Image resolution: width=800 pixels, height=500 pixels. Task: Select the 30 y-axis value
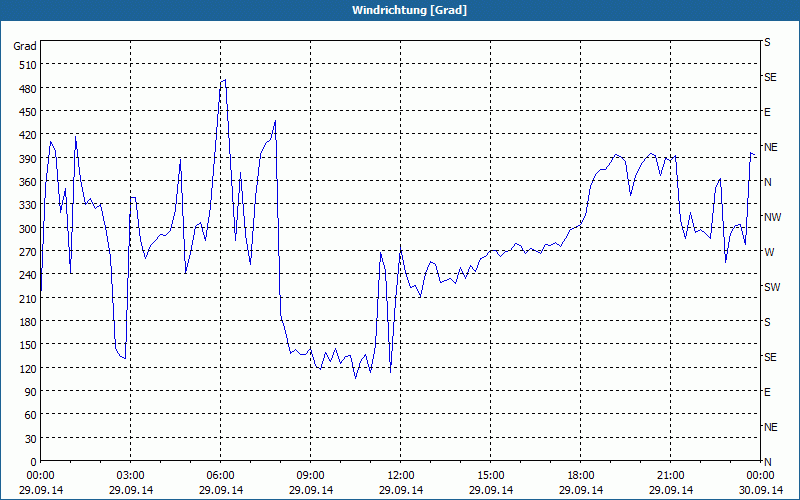[x=31, y=439]
